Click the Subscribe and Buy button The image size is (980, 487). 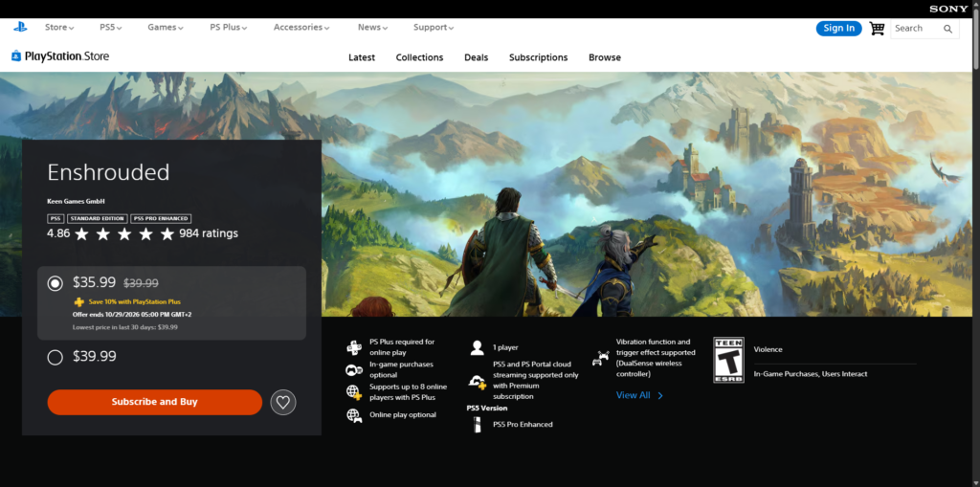pyautogui.click(x=154, y=402)
